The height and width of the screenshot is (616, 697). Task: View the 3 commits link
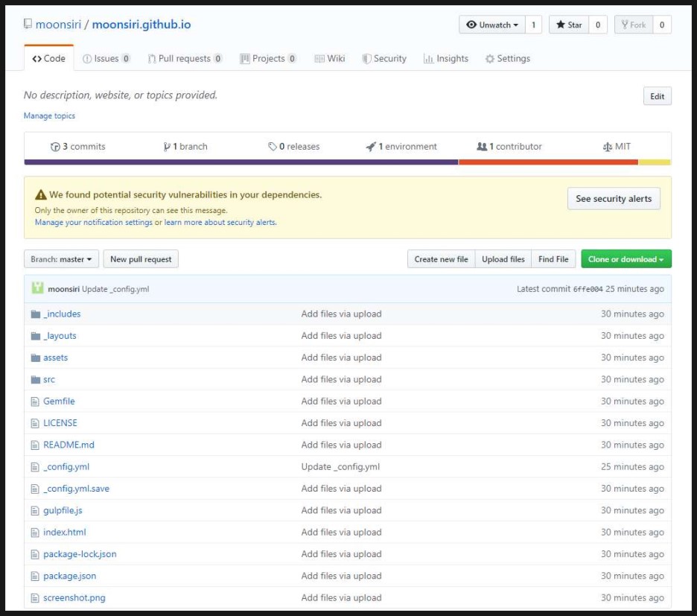coord(78,147)
